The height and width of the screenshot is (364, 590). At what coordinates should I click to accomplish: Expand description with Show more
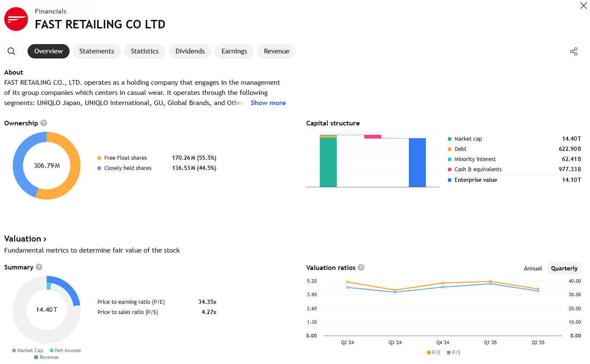[268, 103]
